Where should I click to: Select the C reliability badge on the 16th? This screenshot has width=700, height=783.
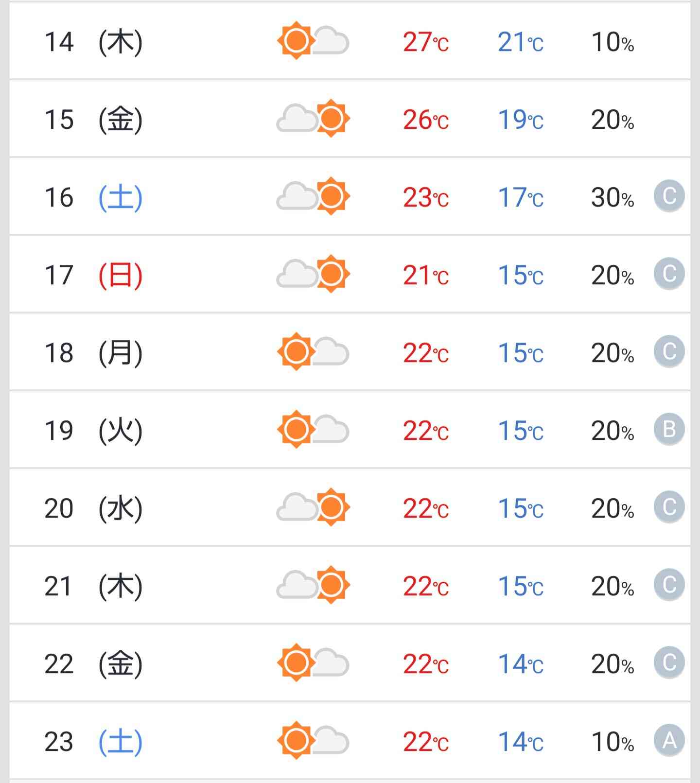click(669, 196)
